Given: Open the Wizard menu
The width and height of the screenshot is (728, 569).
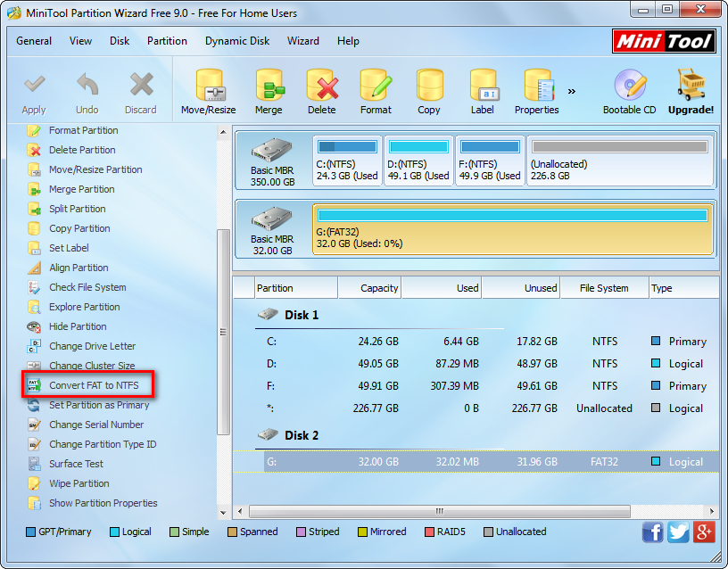Looking at the screenshot, I should (x=302, y=41).
